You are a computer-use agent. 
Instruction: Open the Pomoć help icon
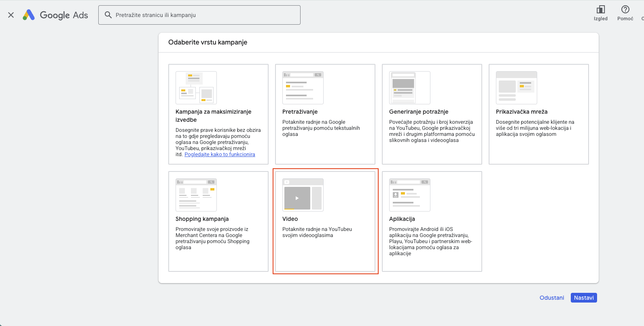pos(625,10)
